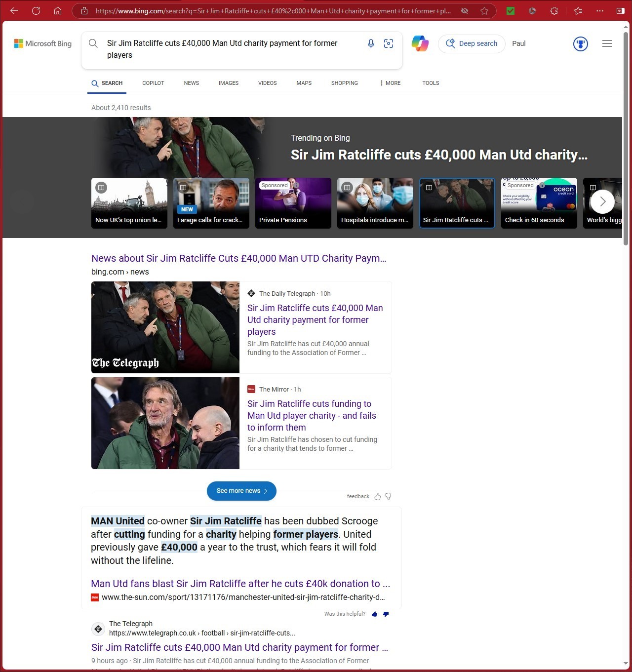Switch to NEWS tab
Viewport: 632px width, 672px height.
tap(192, 83)
